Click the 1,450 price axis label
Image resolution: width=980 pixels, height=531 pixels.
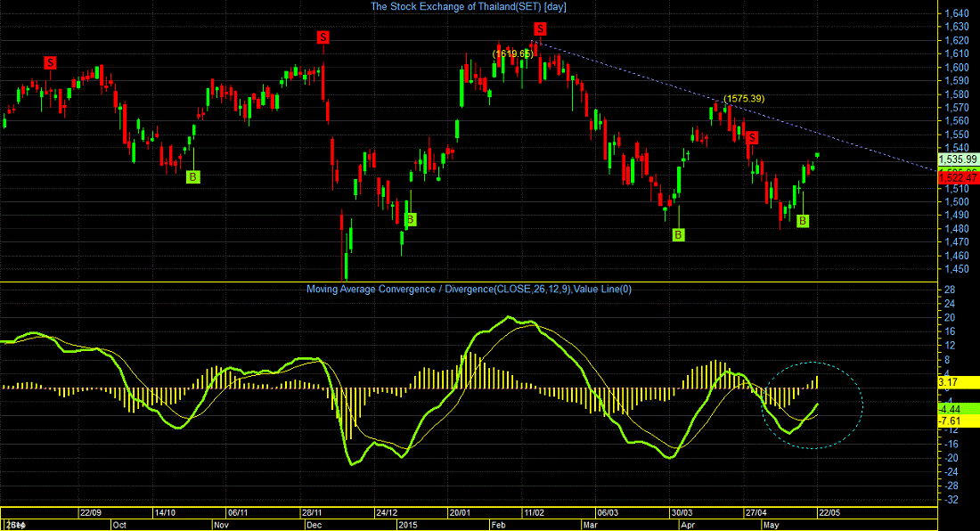(958, 269)
